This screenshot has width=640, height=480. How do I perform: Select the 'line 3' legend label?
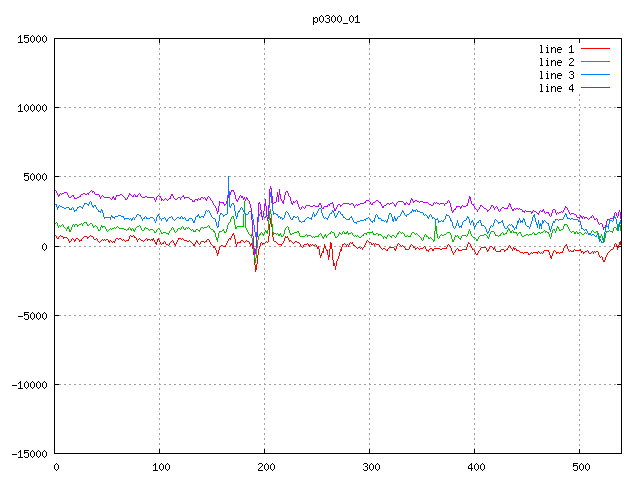pos(556,76)
